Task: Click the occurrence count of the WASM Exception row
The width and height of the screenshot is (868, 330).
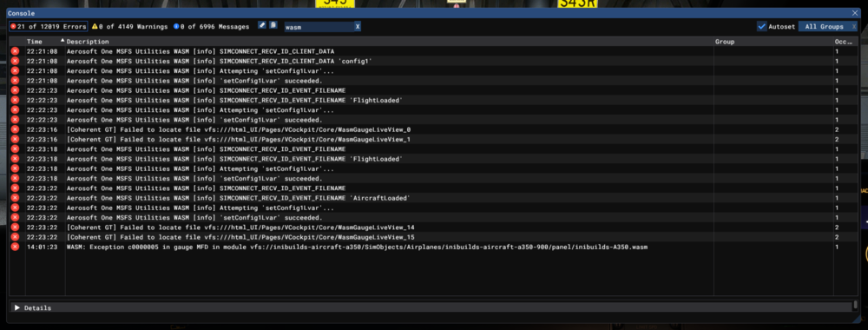Action: pos(837,247)
